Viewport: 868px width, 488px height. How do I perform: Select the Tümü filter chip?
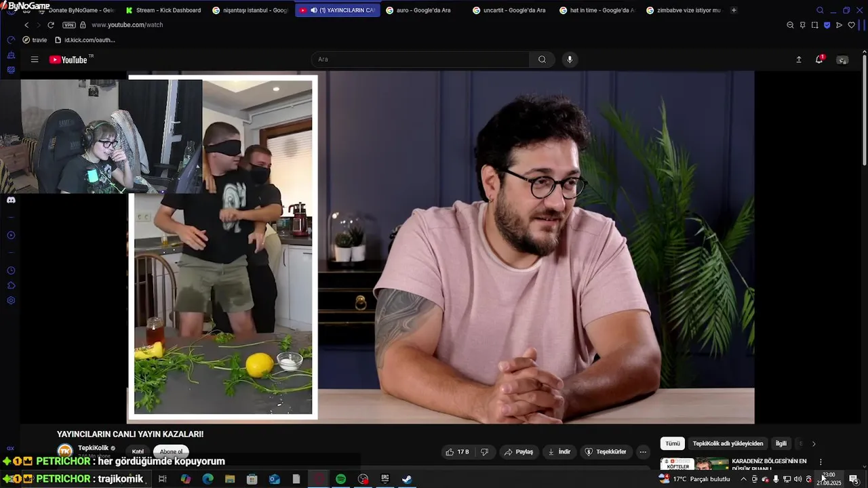click(673, 444)
